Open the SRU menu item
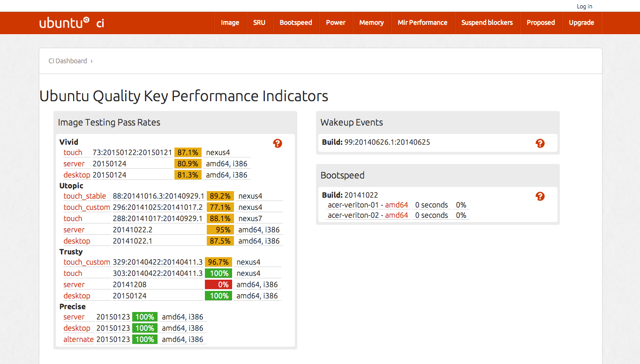 (x=259, y=22)
